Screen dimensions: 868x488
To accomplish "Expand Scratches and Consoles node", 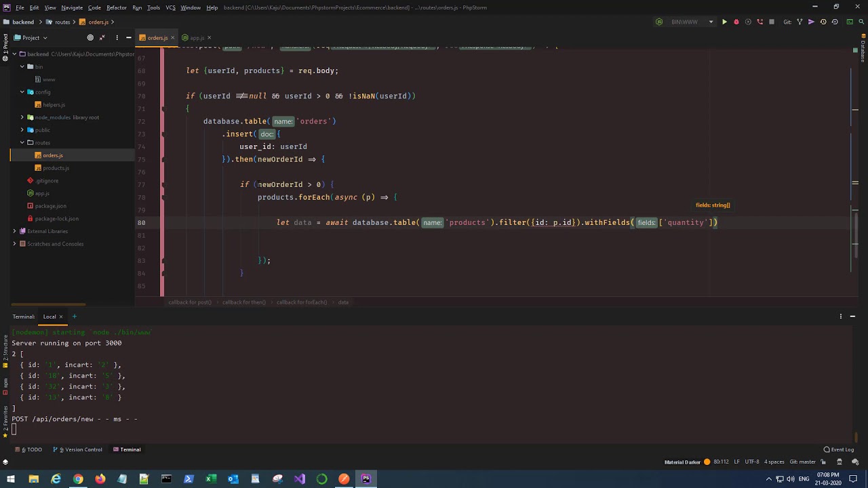I will (x=14, y=244).
